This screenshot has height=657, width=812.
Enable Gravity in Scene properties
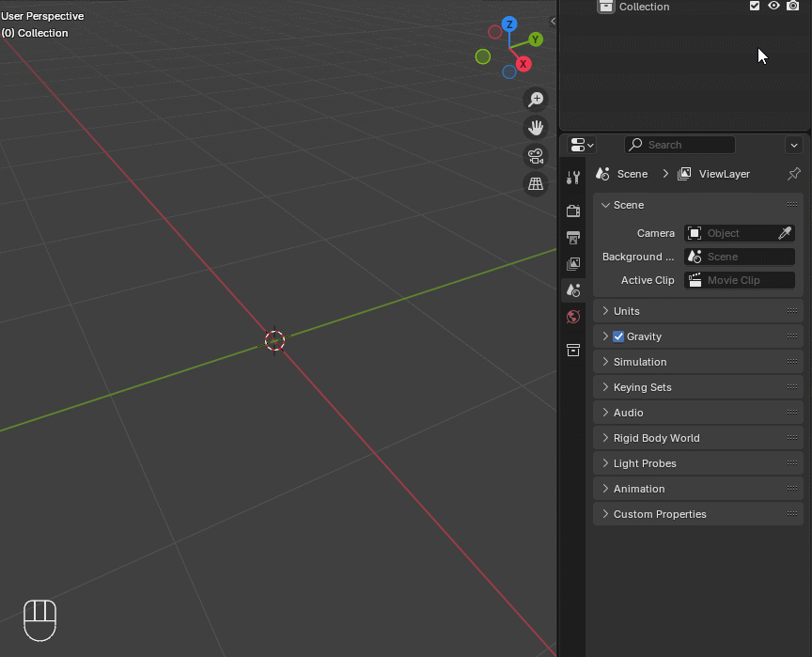(x=618, y=336)
